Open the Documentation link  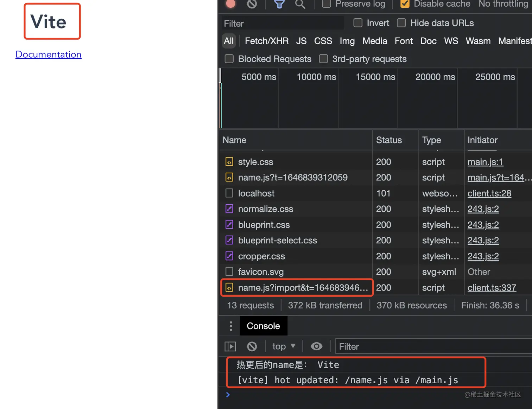click(x=49, y=55)
